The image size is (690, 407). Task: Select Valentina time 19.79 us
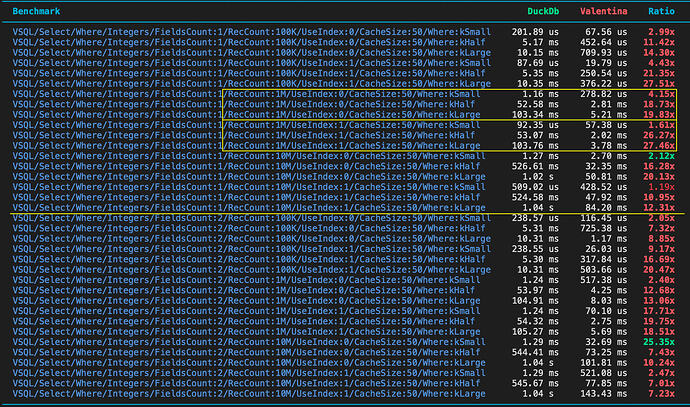(x=606, y=63)
